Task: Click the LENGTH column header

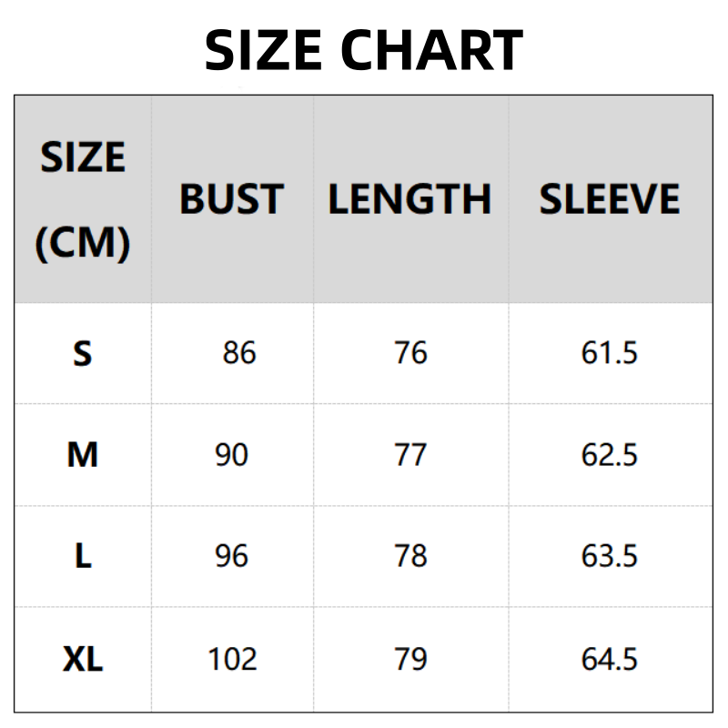Action: pyautogui.click(x=409, y=200)
